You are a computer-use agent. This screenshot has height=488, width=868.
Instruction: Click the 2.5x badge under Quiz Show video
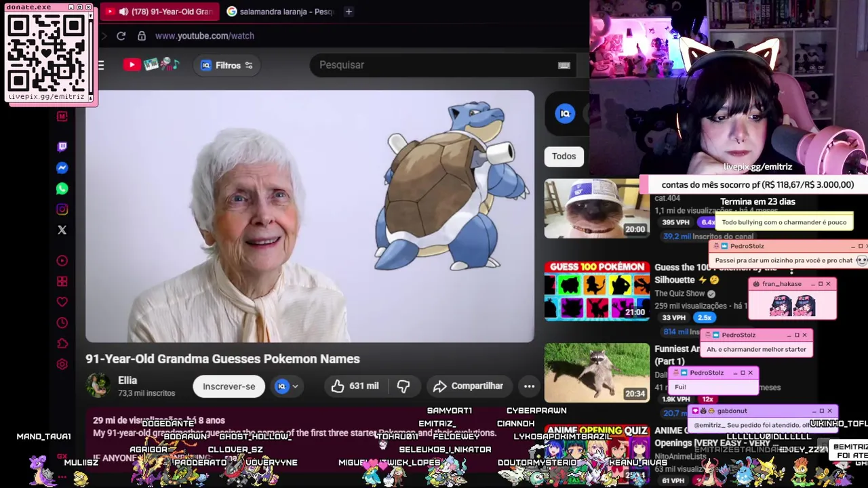pos(704,317)
